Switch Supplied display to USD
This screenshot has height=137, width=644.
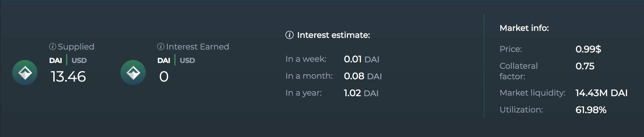79,60
